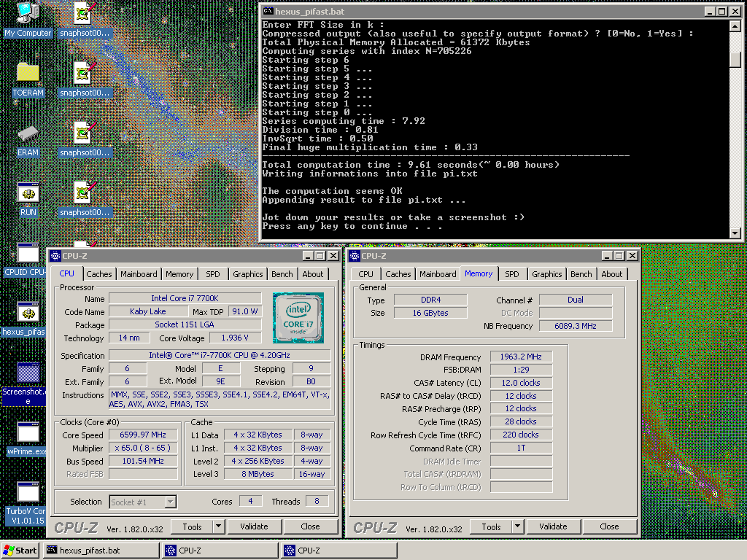This screenshot has height=560, width=747.
Task: Open SPD tab in left CPU-Z window
Action: click(213, 274)
